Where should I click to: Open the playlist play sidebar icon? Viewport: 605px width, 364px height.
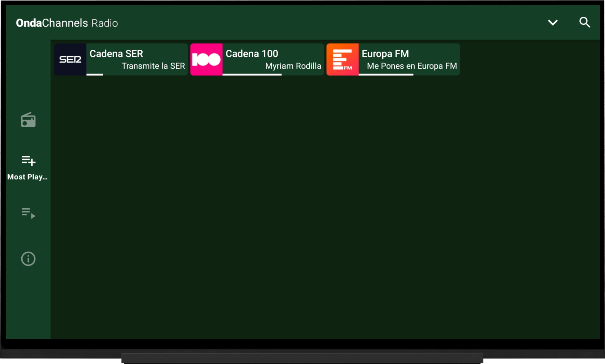pos(28,213)
